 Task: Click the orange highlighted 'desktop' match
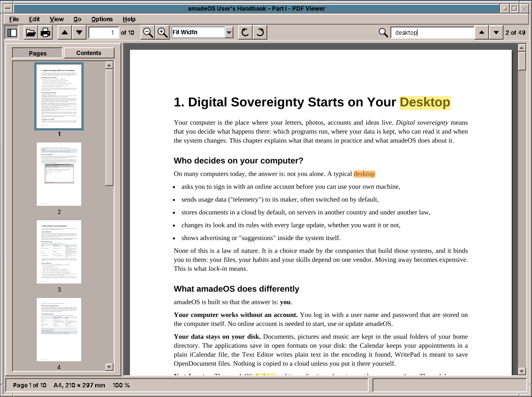[364, 174]
